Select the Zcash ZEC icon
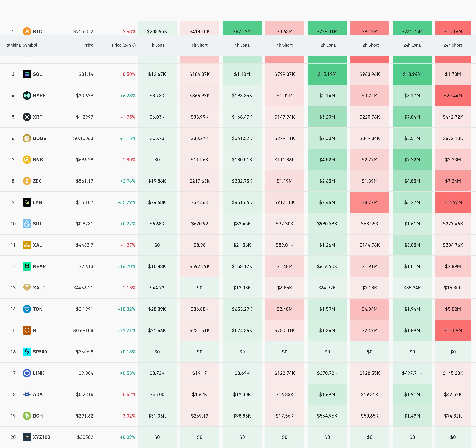 pyautogui.click(x=27, y=181)
